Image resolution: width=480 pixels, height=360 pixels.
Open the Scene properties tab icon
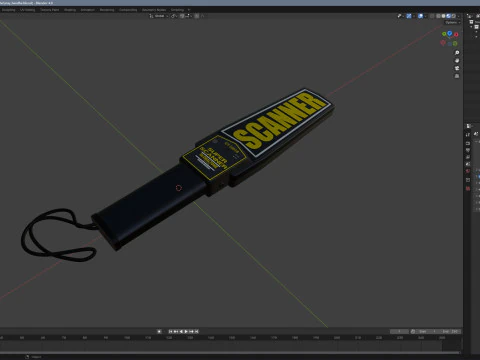pos(468,164)
